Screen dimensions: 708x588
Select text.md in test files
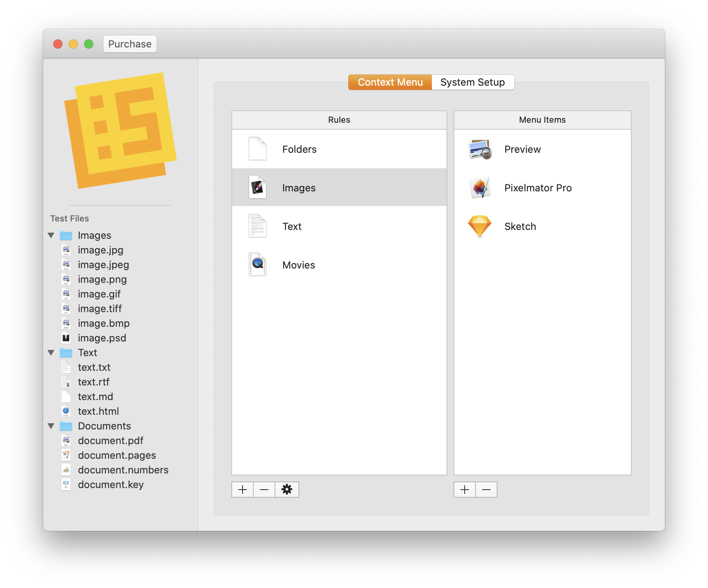[x=95, y=397]
